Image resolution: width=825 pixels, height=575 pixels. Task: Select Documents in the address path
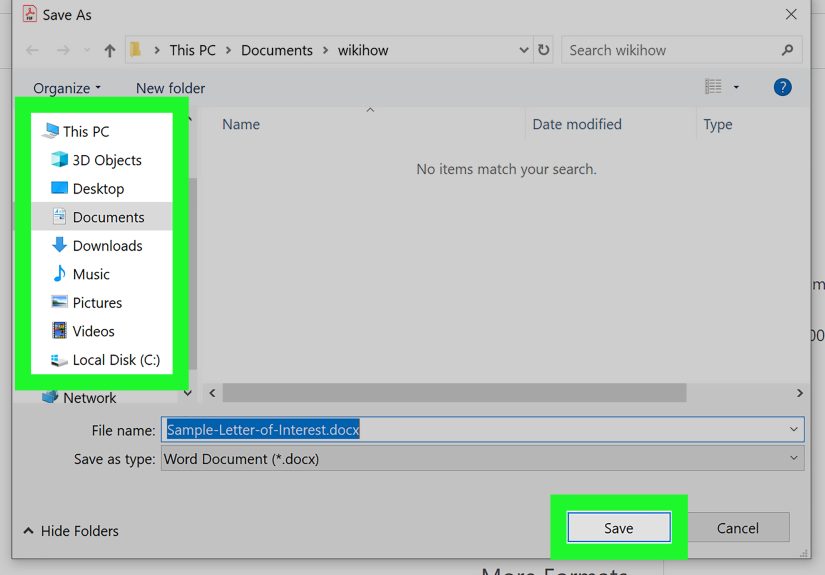tap(277, 51)
